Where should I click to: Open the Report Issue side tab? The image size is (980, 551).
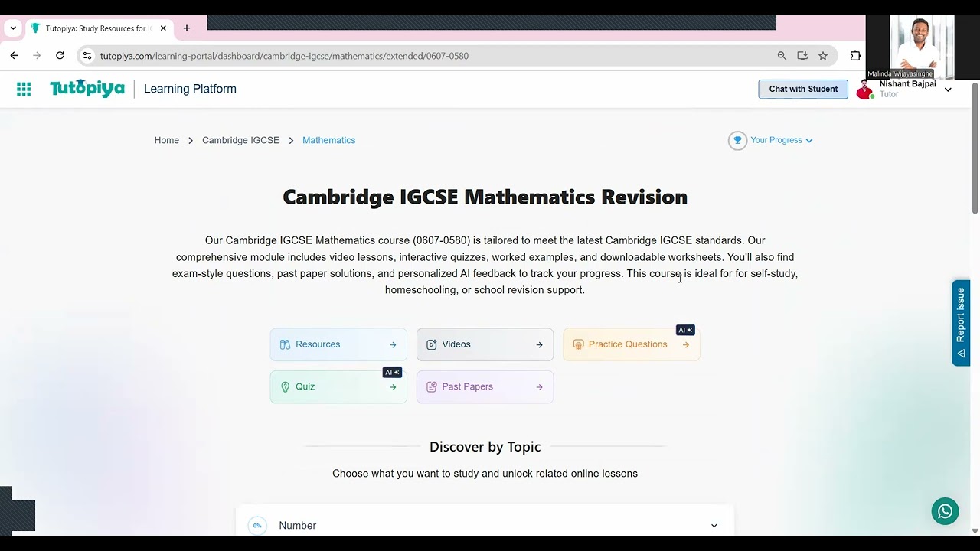(x=961, y=323)
